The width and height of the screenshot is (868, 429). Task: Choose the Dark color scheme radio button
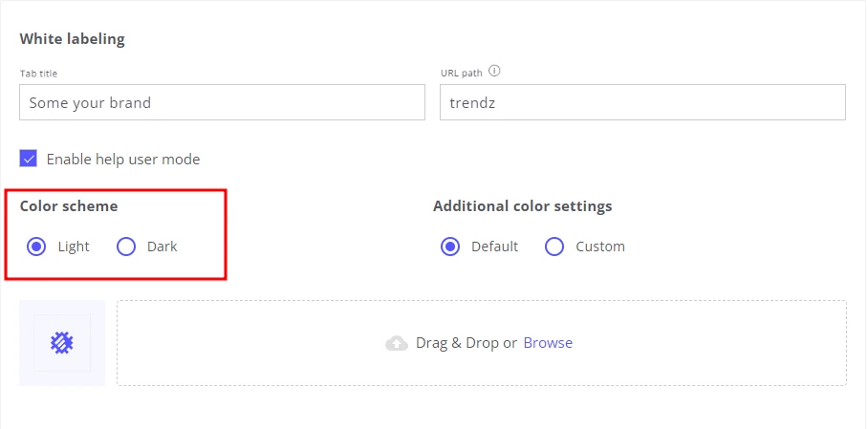tap(126, 247)
